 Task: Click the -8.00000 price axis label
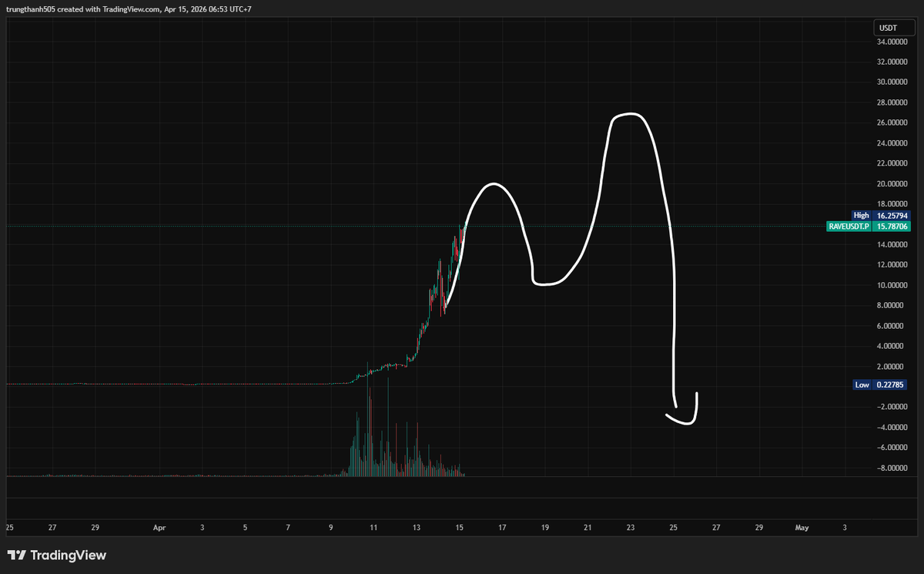click(893, 468)
